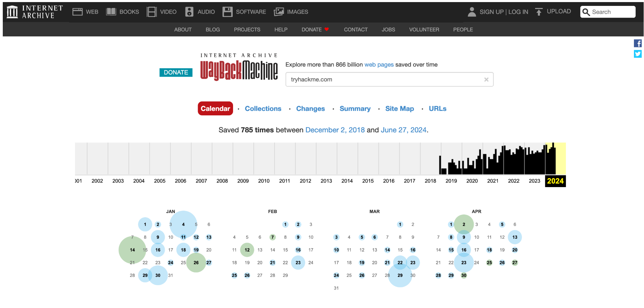This screenshot has width=644, height=308.
Task: Select year 2019 on the timeline
Action: tap(451, 181)
